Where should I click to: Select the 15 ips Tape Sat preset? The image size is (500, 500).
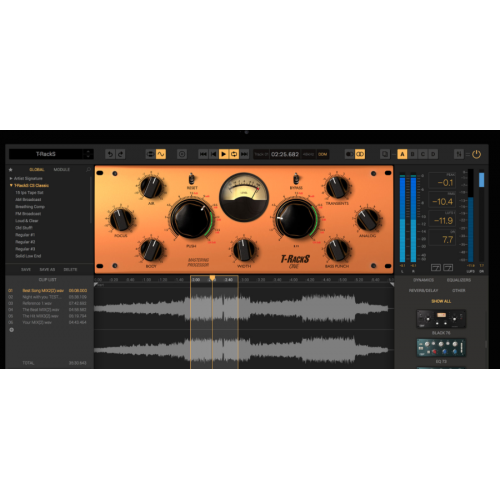click(x=29, y=193)
